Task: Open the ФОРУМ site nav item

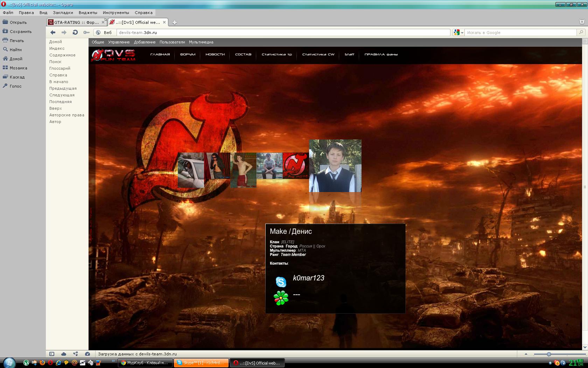Action: coord(188,54)
